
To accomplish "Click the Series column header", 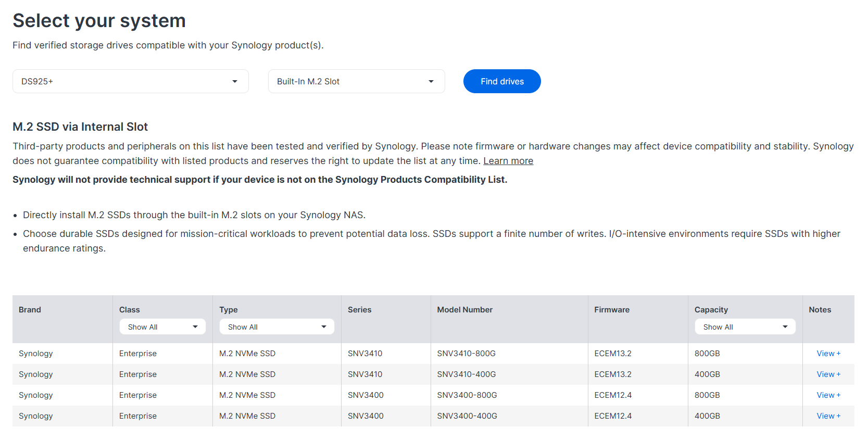I will (359, 310).
